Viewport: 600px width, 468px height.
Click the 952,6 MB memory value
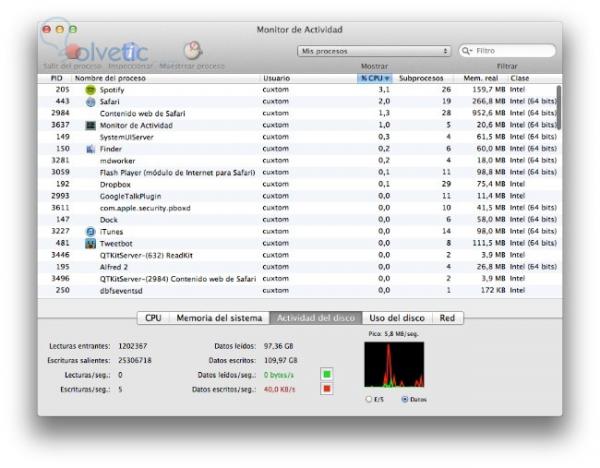point(489,113)
